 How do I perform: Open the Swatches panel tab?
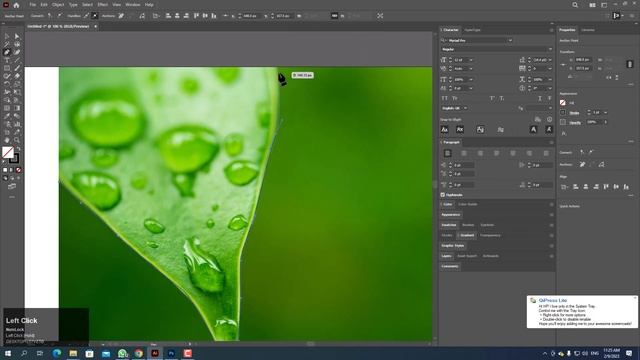click(449, 225)
